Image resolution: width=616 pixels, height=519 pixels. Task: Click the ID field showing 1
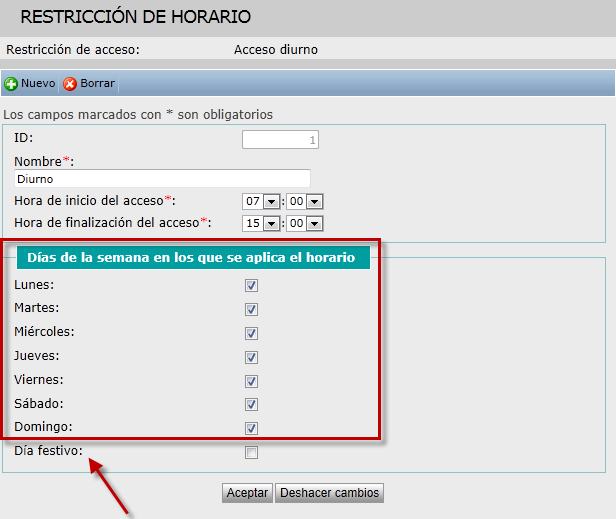[280, 139]
